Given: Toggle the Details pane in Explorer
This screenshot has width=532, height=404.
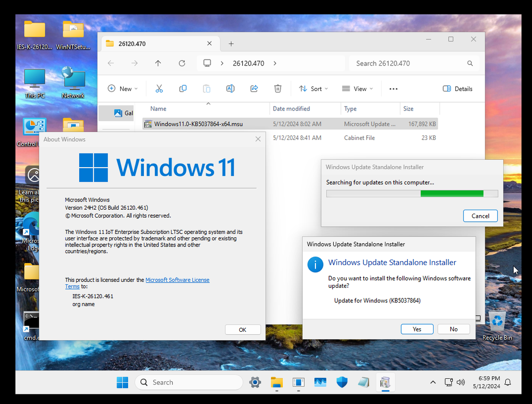Looking at the screenshot, I should point(457,88).
